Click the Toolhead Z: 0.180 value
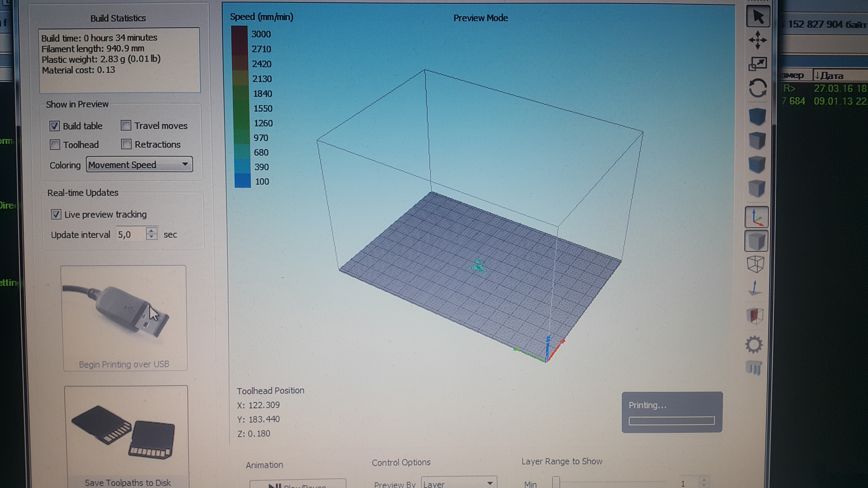Image resolution: width=868 pixels, height=488 pixels. click(x=253, y=433)
